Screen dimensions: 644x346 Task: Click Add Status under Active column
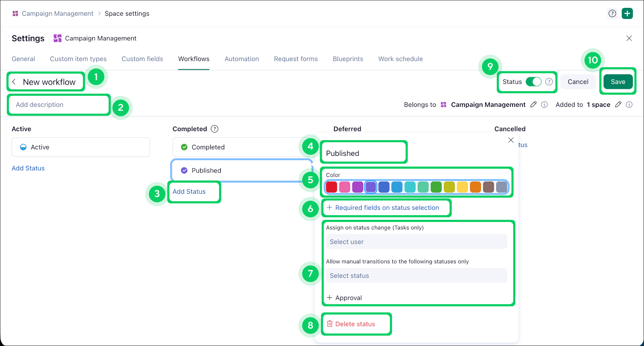tap(28, 168)
